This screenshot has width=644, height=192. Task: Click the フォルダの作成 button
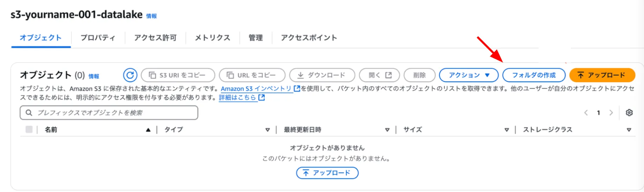click(x=534, y=75)
